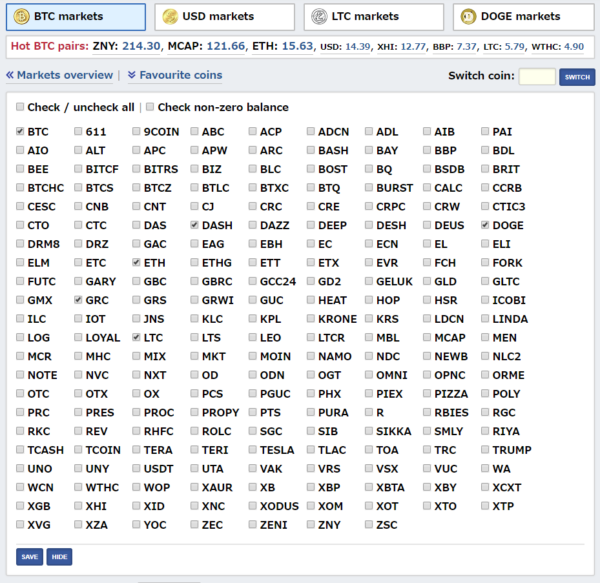Check the XTP coin checkbox
This screenshot has width=600, height=583.
(485, 505)
